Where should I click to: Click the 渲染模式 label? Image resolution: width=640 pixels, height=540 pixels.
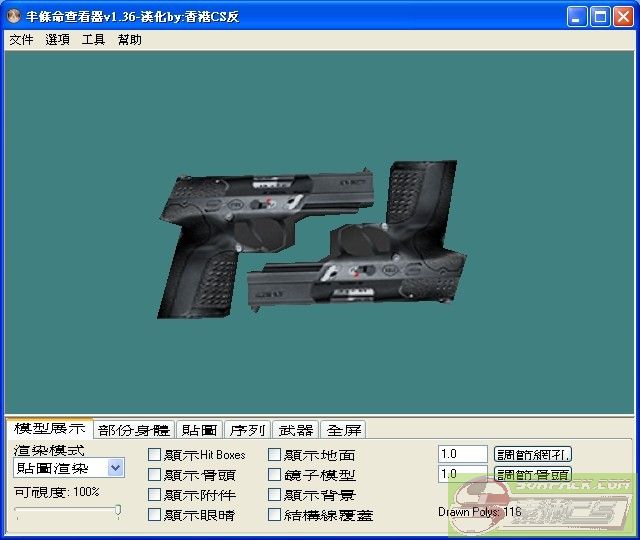[49, 450]
